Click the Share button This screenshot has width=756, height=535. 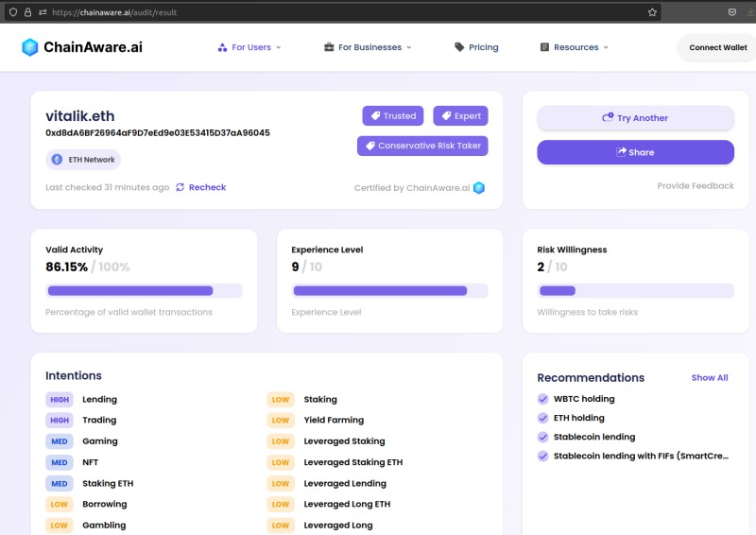point(635,152)
